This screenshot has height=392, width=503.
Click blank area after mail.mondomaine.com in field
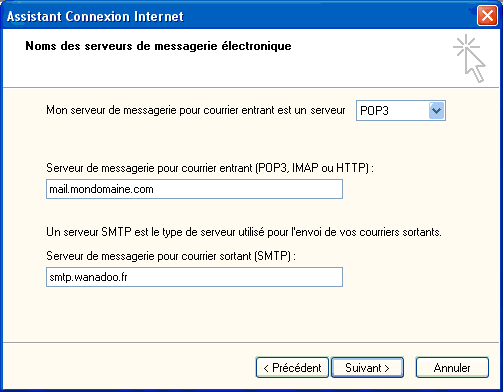coord(248,189)
